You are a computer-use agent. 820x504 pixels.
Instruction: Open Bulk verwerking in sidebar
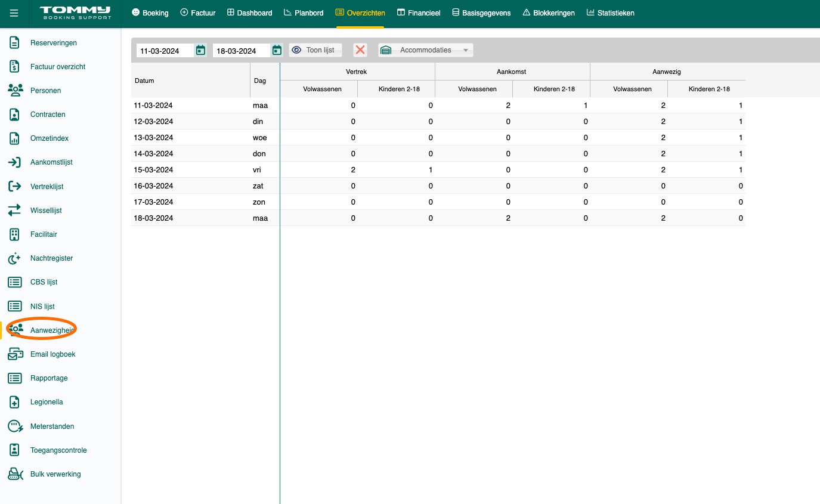tap(55, 474)
